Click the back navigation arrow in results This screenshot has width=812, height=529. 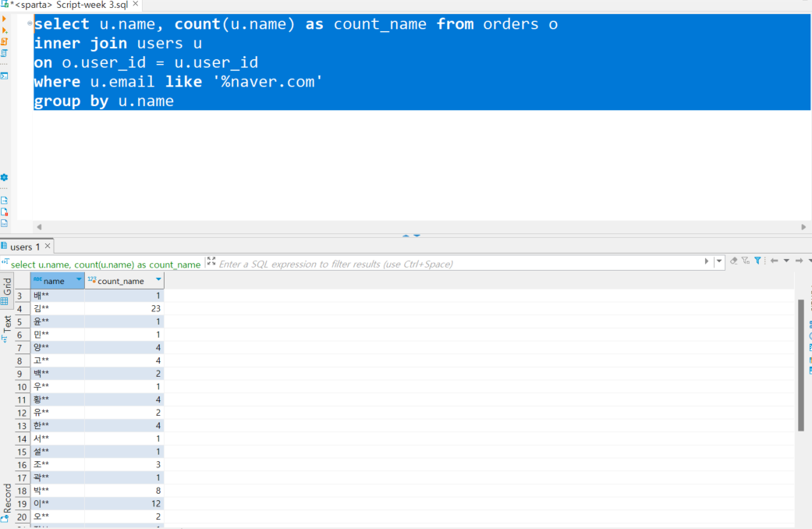(775, 261)
